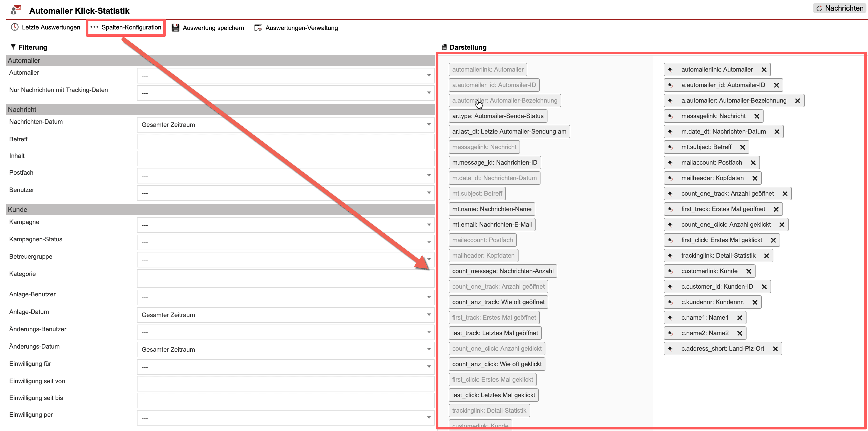This screenshot has height=431, width=868.
Task: Remove the trackinglink: Detail-Statistik column with X
Action: pyautogui.click(x=767, y=256)
